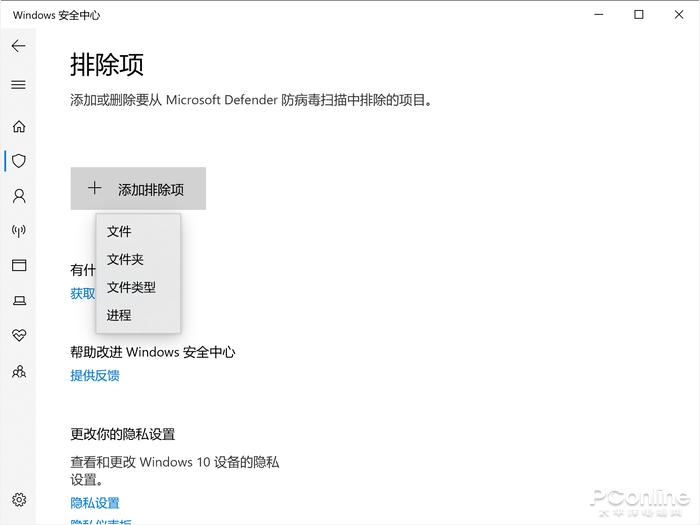This screenshot has height=525, width=700.
Task: Open the 提供反馈 link
Action: 95,376
